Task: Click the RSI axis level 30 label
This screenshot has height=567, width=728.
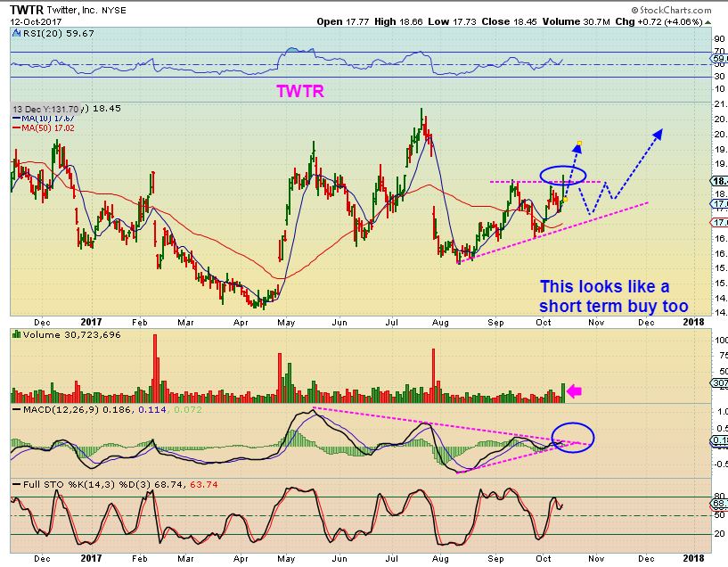Action: click(720, 77)
